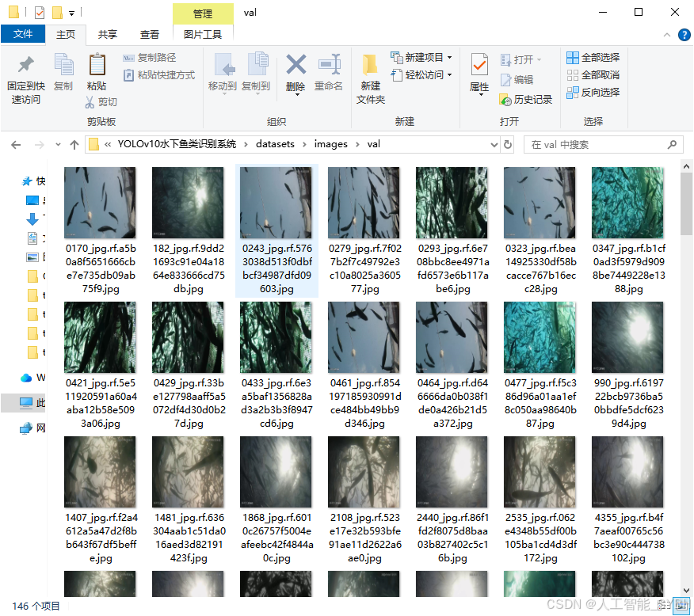
Task: Click Paste shortcut command
Action: point(159,75)
